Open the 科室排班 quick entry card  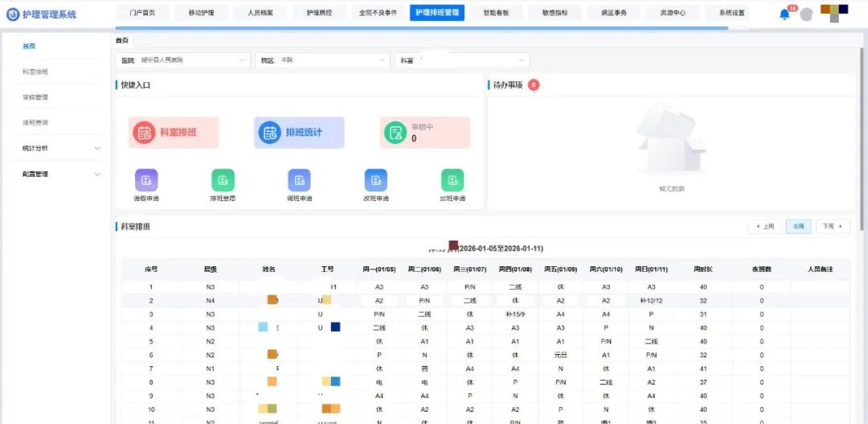tap(174, 132)
